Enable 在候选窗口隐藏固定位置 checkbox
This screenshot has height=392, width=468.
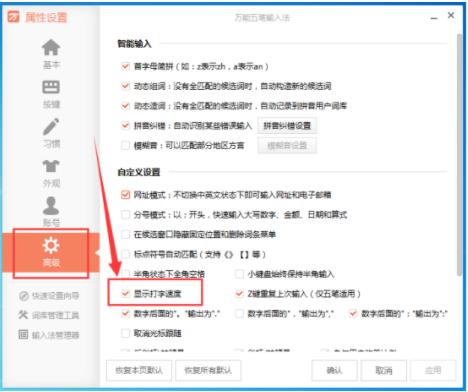(x=125, y=234)
